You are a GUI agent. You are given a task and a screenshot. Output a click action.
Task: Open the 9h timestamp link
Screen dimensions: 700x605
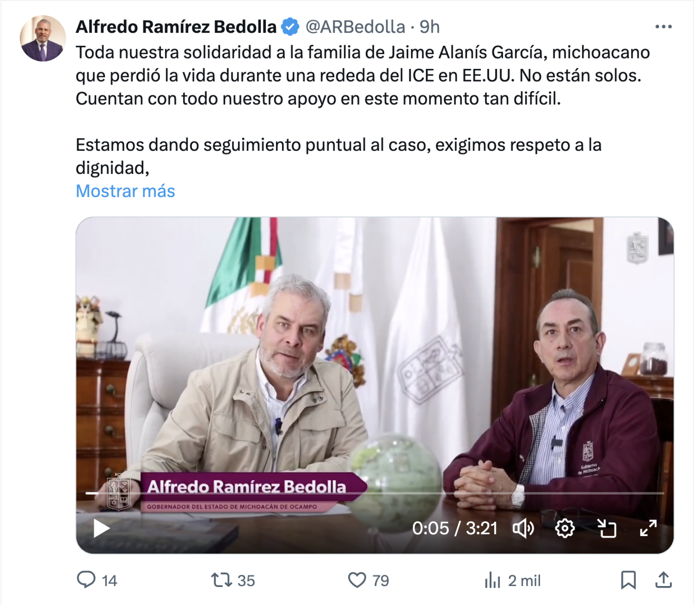tap(430, 27)
